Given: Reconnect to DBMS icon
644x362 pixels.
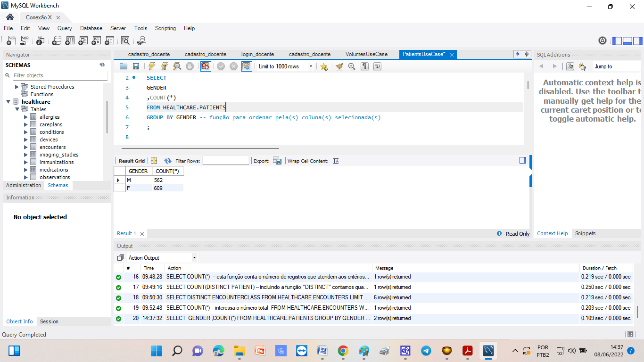Looking at the screenshot, I should point(141,41).
